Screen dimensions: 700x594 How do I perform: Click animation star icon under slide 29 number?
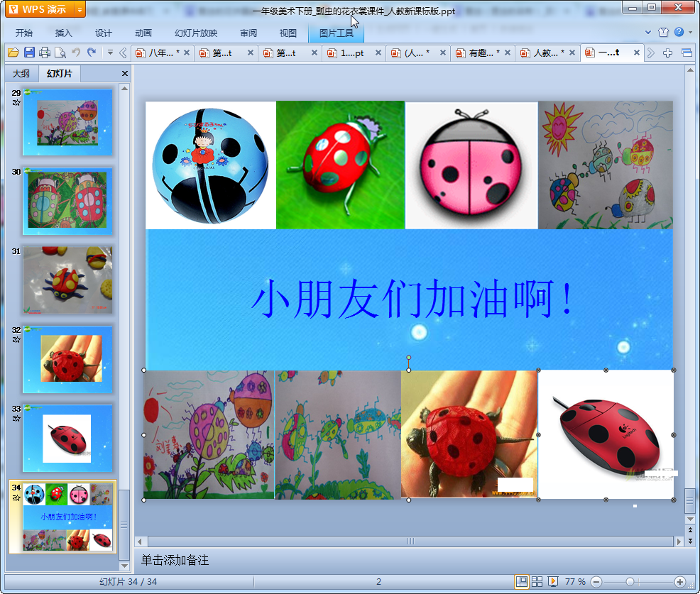16,103
